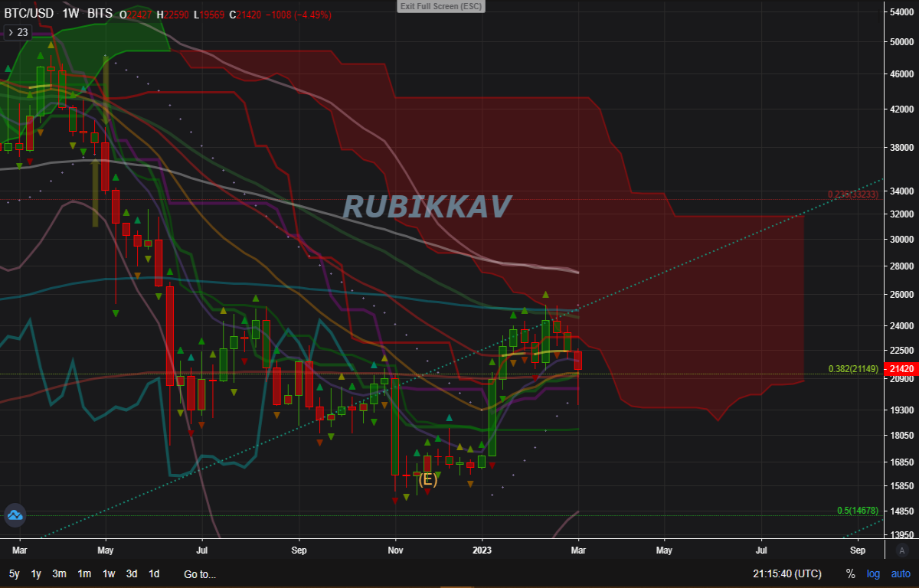Click the BTC/USD symbol title
This screenshot has height=588, width=919.
tap(30, 15)
